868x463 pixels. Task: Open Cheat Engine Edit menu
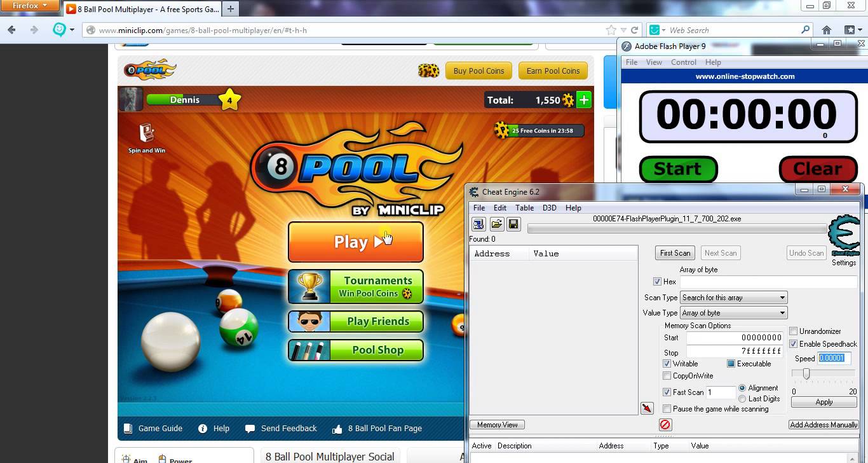[500, 208]
